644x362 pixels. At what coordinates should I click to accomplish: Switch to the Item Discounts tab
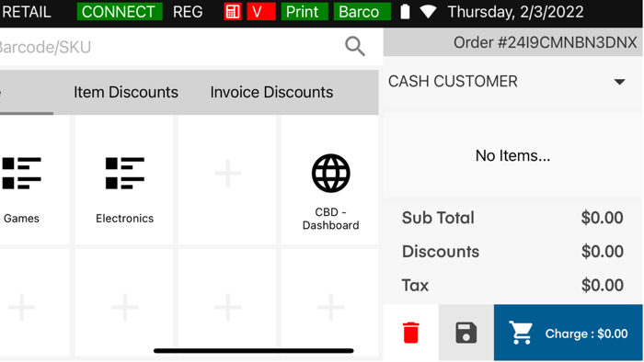(126, 92)
